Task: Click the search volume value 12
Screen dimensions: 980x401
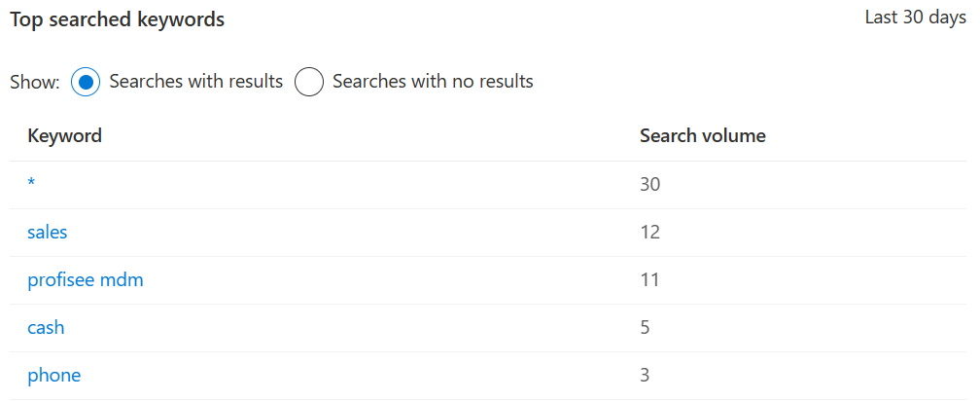Action: coord(649,233)
